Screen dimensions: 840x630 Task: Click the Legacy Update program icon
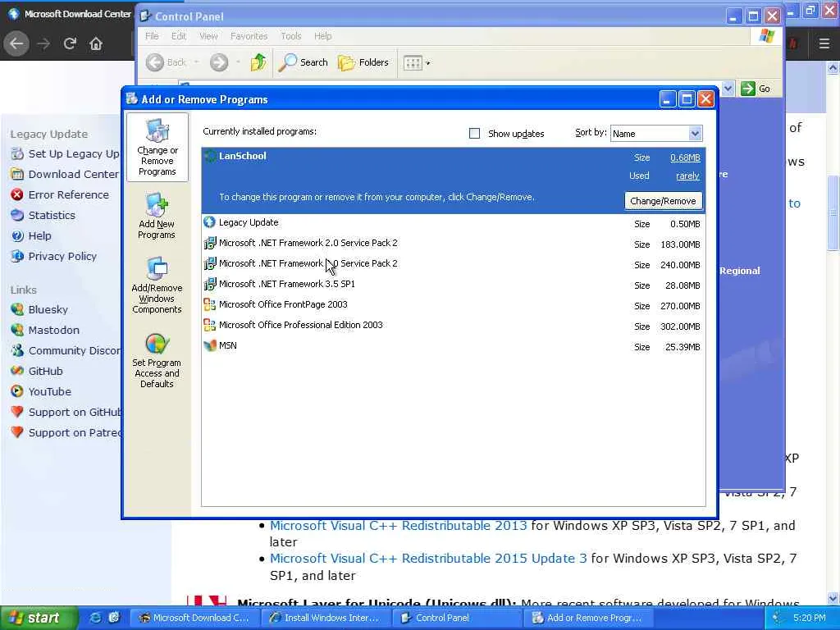click(209, 222)
